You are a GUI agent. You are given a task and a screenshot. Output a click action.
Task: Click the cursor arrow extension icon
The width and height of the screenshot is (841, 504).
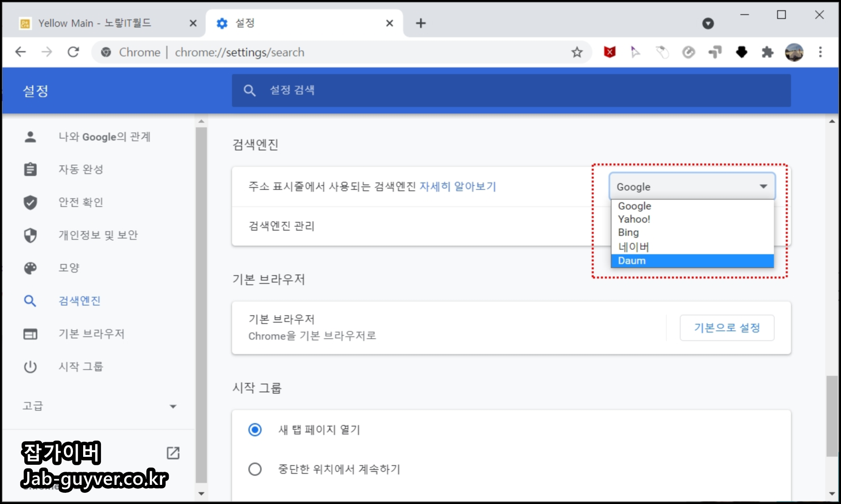635,52
